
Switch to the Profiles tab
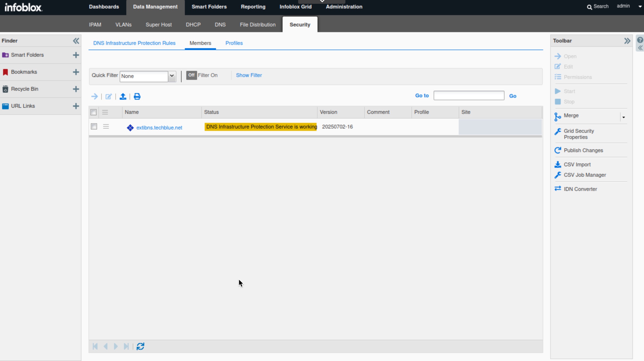click(x=234, y=43)
